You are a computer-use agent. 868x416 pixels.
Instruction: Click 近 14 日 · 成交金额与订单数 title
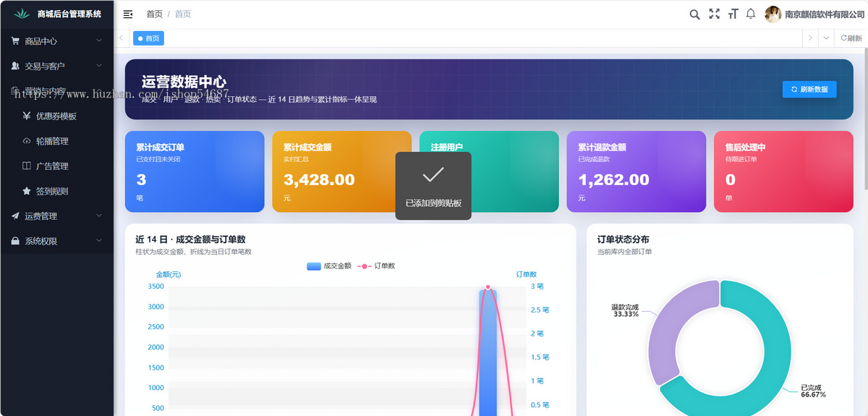pos(192,239)
